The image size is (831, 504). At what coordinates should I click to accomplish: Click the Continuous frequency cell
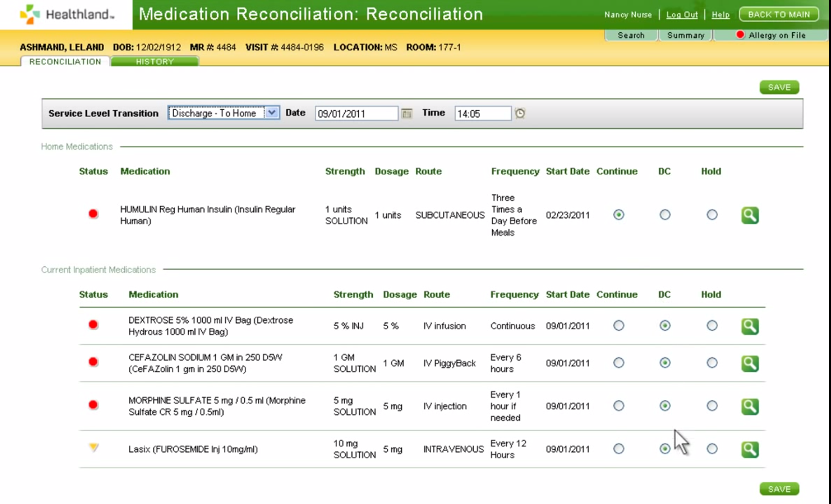512,326
